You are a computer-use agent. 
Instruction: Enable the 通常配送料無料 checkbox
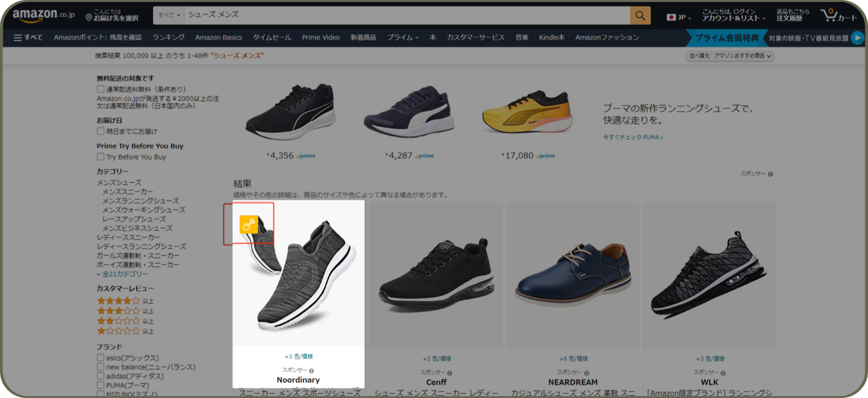[100, 89]
